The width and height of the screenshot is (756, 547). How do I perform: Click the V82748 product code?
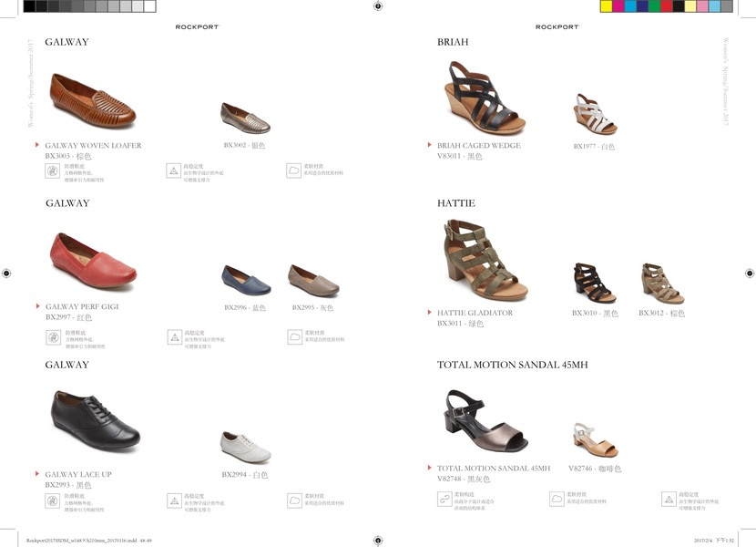tap(449, 479)
